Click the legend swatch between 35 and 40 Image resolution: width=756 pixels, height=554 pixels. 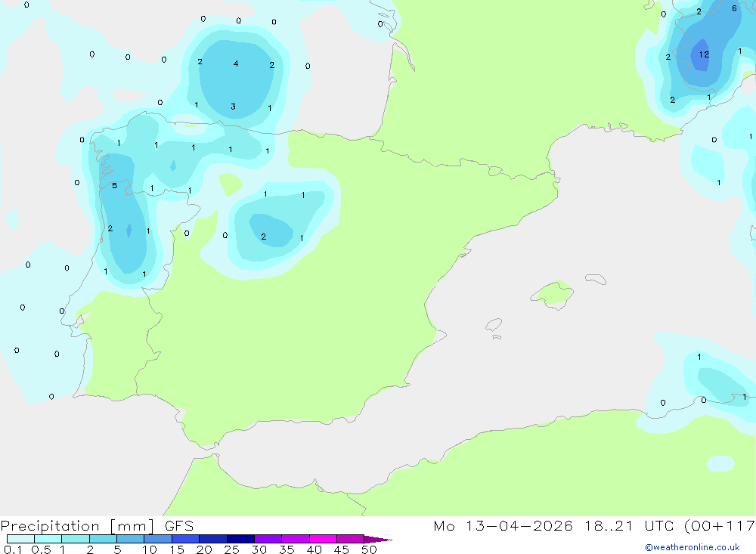click(295, 539)
